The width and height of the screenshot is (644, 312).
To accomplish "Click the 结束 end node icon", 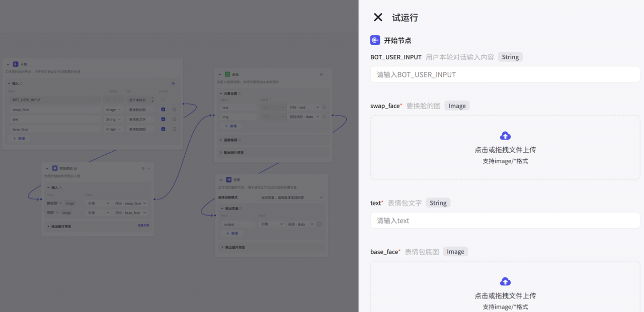I will (228, 179).
